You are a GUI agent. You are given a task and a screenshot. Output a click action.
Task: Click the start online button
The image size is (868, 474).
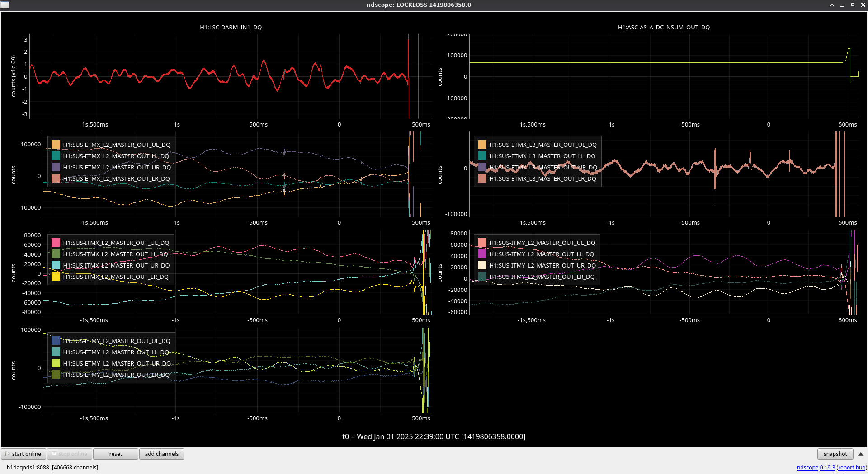[24, 454]
